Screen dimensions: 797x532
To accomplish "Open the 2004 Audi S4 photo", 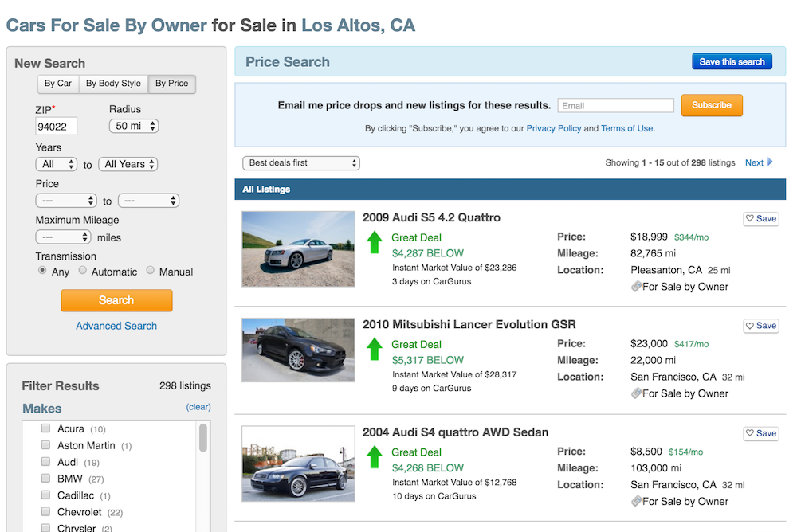I will 298,464.
